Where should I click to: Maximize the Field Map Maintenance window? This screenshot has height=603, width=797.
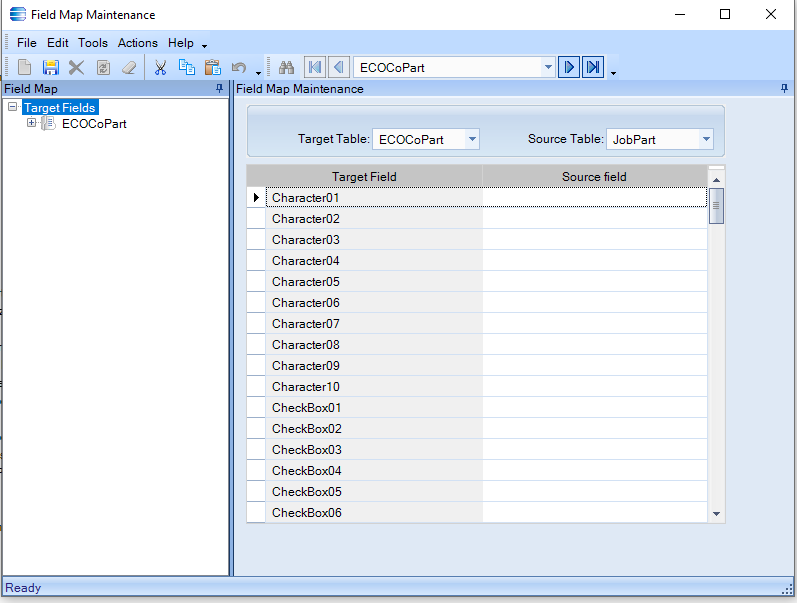(725, 14)
